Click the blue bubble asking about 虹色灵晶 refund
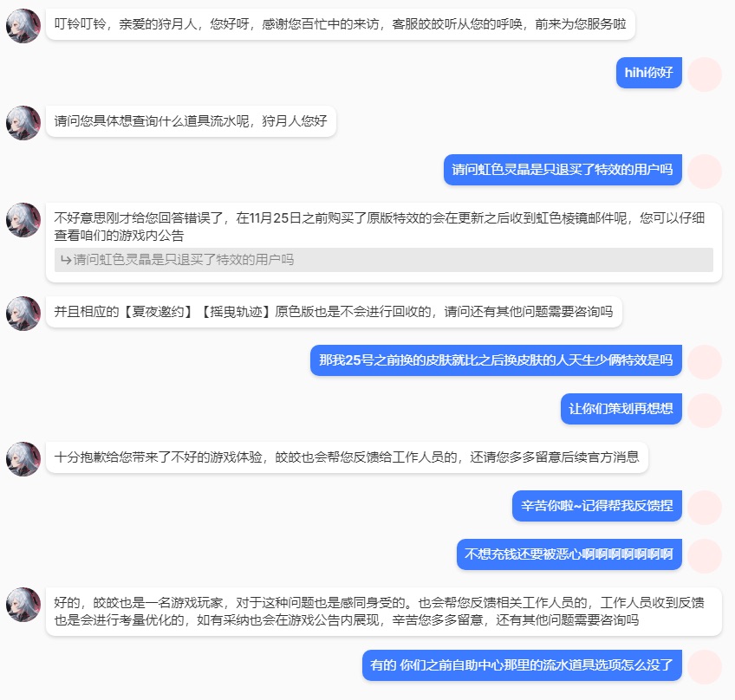Image resolution: width=735 pixels, height=700 pixels. (x=563, y=170)
